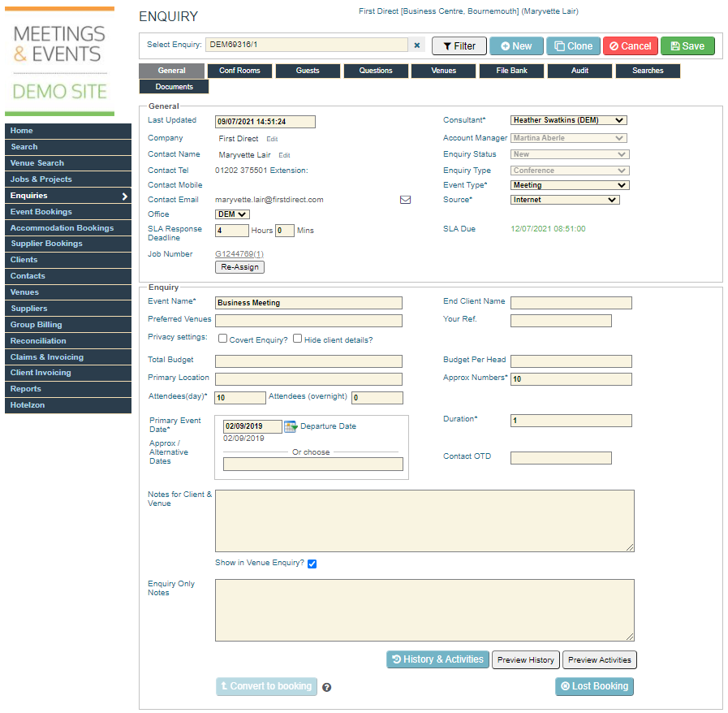The height and width of the screenshot is (713, 728).
Task: Open Jobs & Projects in the sidebar
Action: 68,179
